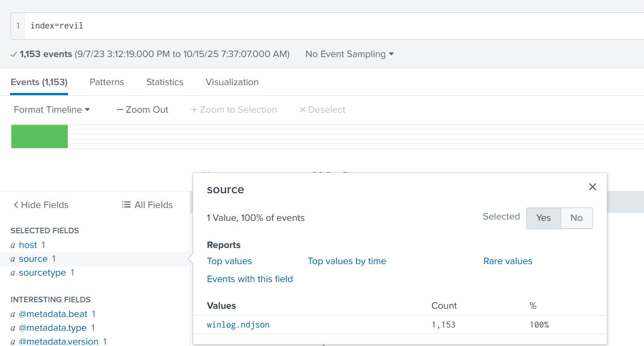Screen dimensions: 644x346
Task: Click the search query input field
Action: (322, 26)
